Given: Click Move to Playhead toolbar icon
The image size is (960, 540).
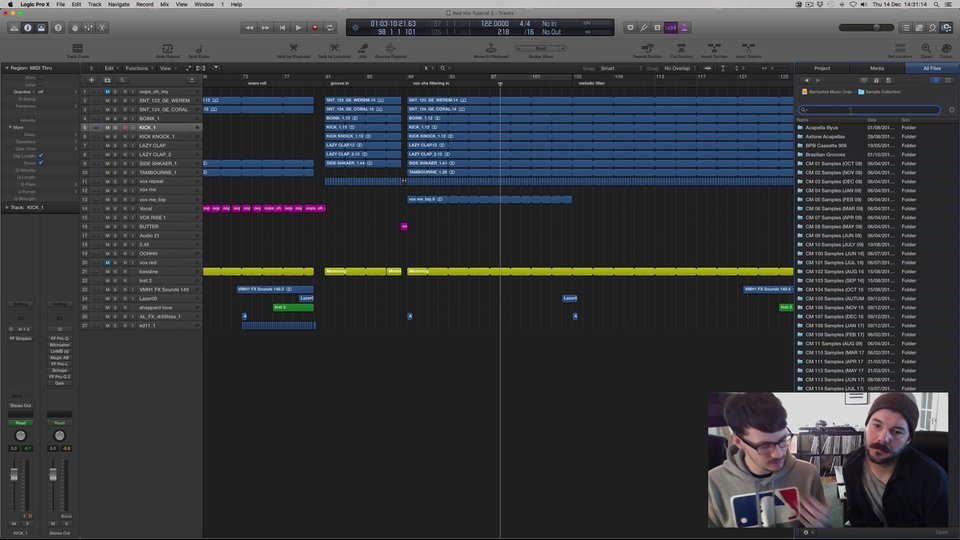Looking at the screenshot, I should click(x=491, y=48).
